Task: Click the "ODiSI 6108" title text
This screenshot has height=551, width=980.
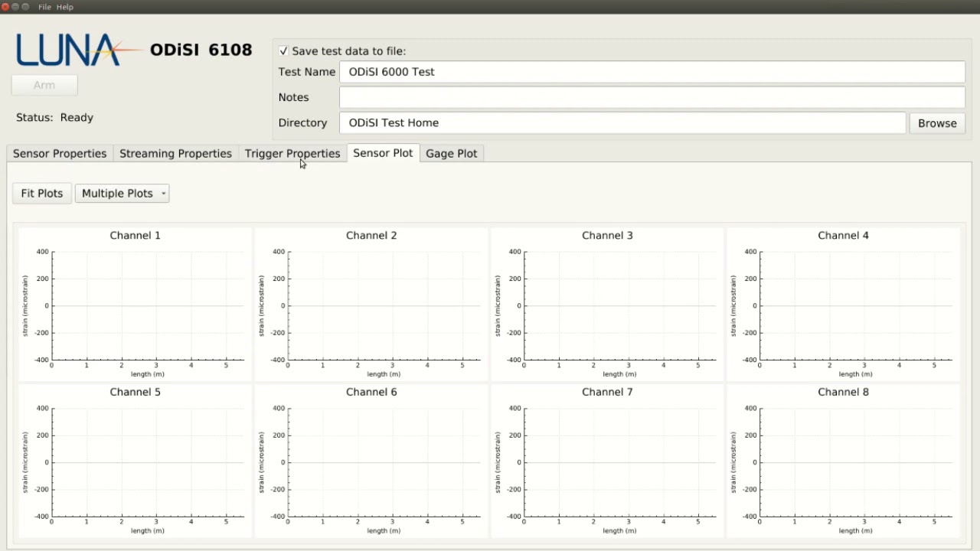Action: [201, 50]
